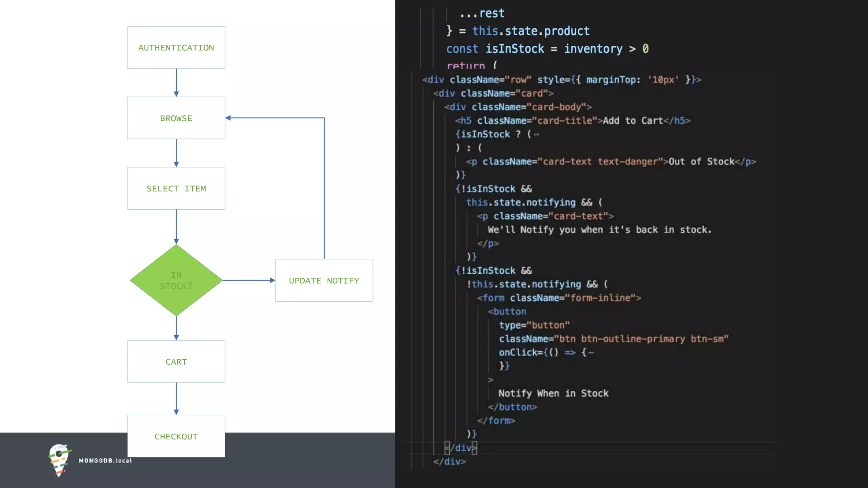Click the green IN STOCK? diamond
This screenshot has width=868, height=488.
176,280
